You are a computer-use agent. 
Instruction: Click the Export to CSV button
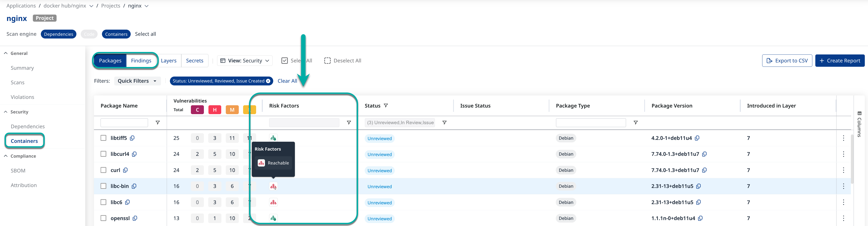click(787, 61)
